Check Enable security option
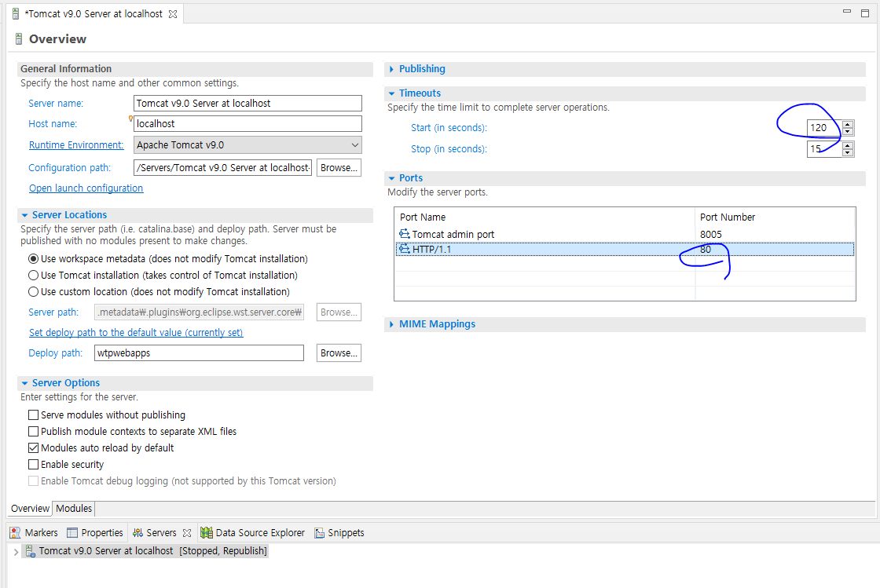Viewport: 880px width, 588px height. (33, 464)
